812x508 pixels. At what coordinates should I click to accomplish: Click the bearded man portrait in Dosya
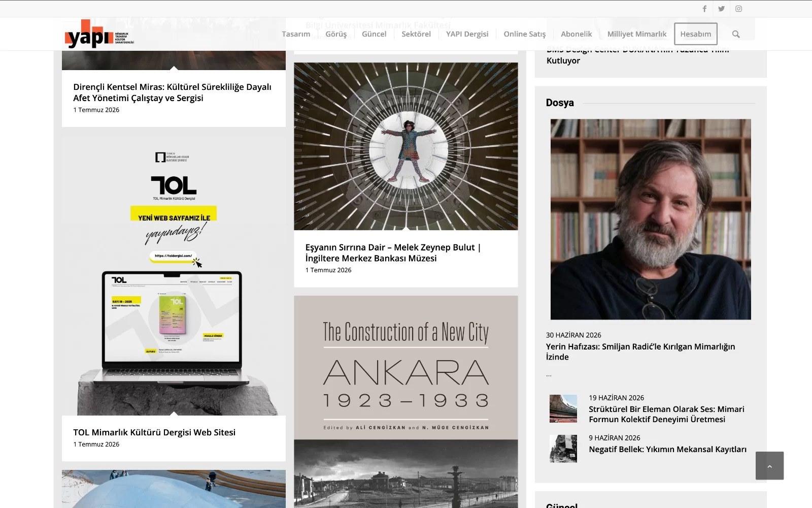(x=651, y=219)
